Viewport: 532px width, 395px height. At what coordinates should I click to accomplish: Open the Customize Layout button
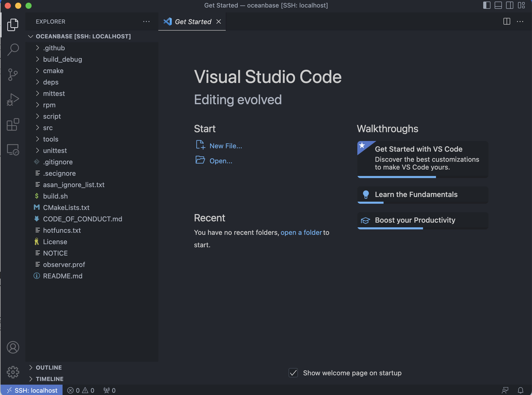coord(521,5)
